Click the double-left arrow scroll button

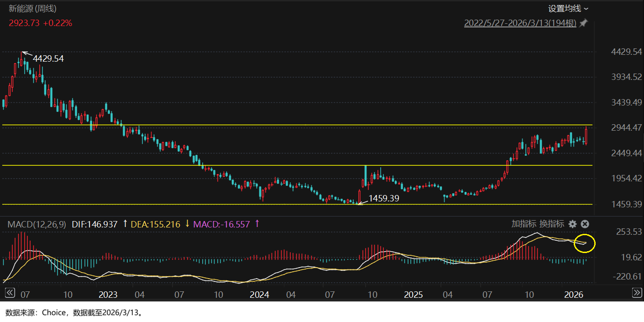pyautogui.click(x=9, y=292)
